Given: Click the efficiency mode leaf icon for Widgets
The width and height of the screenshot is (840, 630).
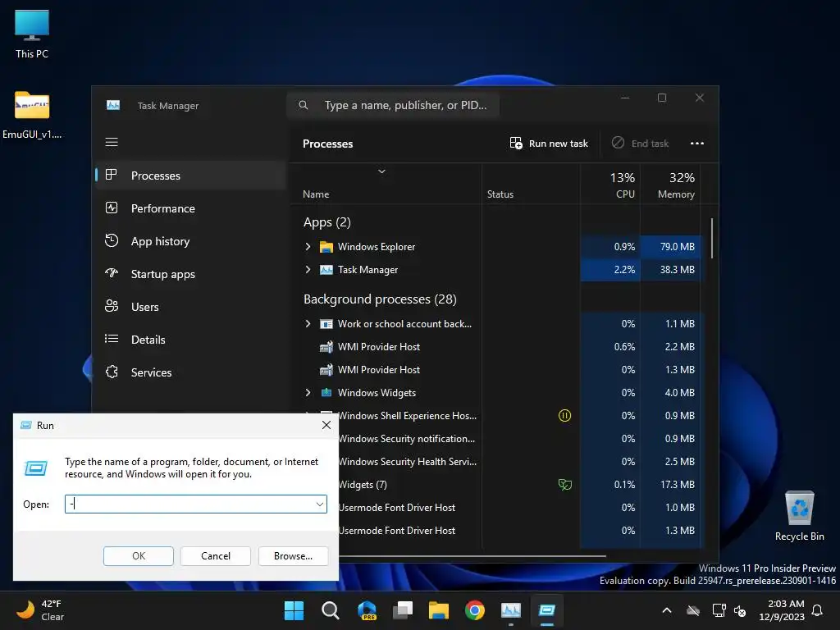Looking at the screenshot, I should click(564, 485).
